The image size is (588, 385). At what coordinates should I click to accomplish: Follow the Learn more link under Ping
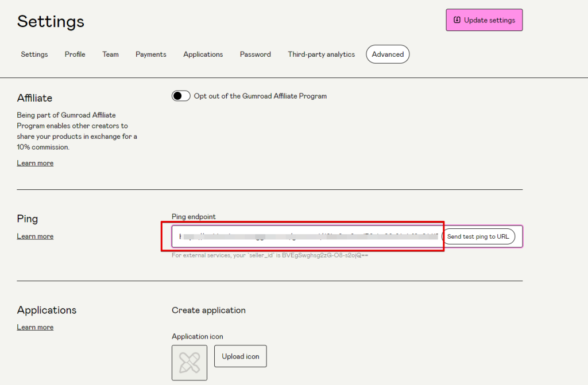35,236
